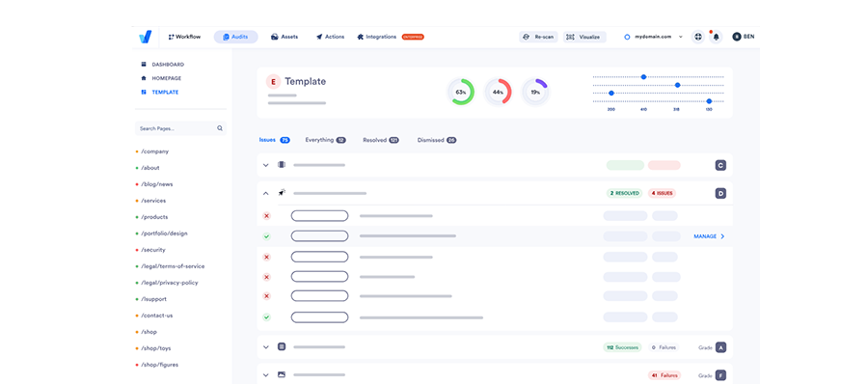Open the BEN user avatar menu

coord(743,37)
